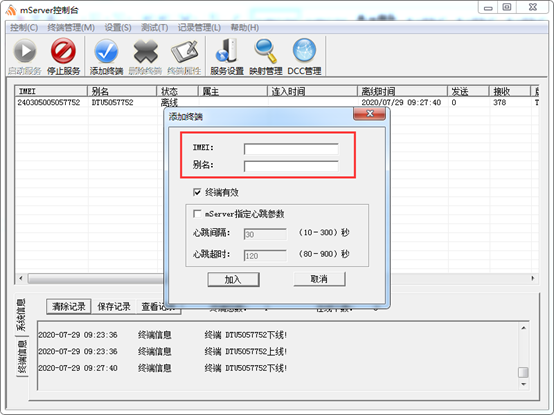Click the log vertical scrollbar thumb
554x415 pixels.
point(523,372)
